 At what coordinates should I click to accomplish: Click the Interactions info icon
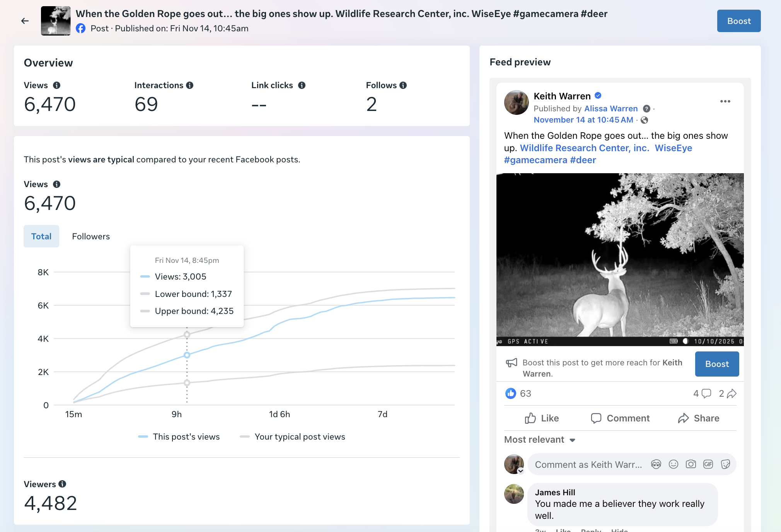[x=189, y=85]
